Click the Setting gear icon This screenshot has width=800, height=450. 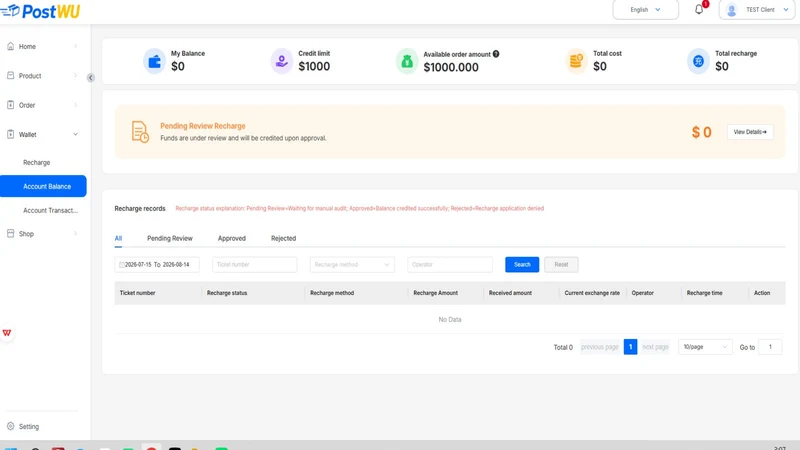(11, 426)
